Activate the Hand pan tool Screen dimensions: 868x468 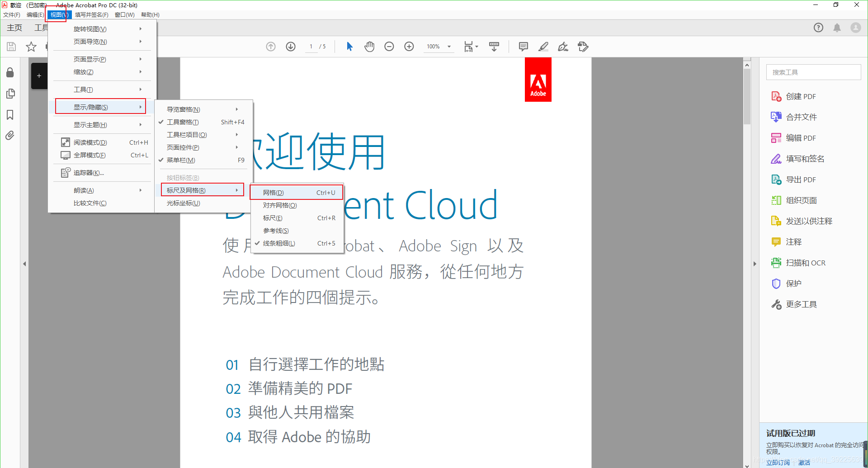tap(369, 47)
